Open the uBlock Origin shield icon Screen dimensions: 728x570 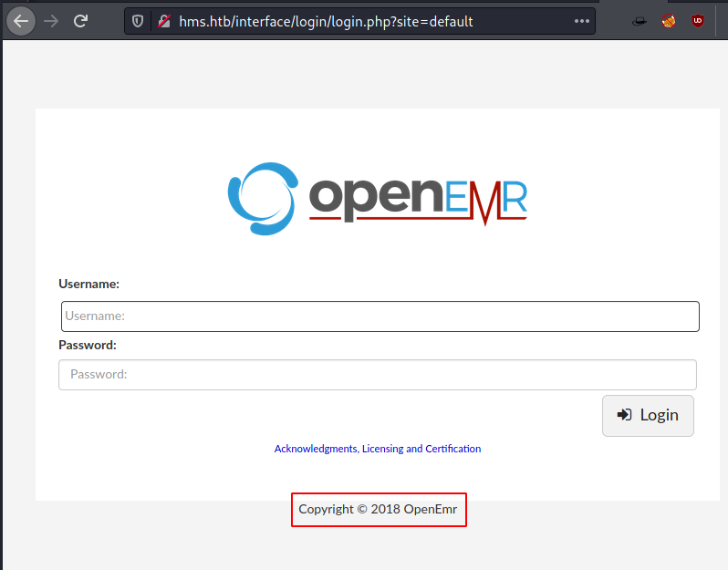pyautogui.click(x=697, y=21)
